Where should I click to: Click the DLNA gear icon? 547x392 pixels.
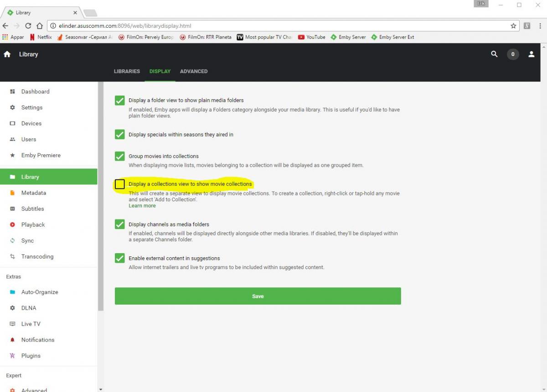(x=13, y=308)
